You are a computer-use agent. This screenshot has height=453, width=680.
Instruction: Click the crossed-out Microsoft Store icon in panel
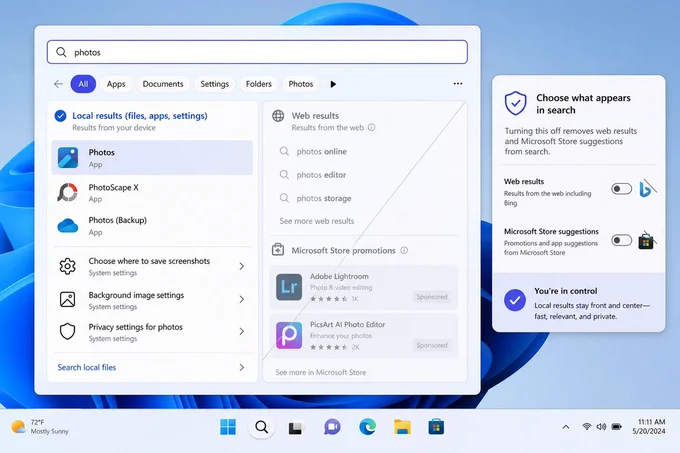tap(647, 241)
